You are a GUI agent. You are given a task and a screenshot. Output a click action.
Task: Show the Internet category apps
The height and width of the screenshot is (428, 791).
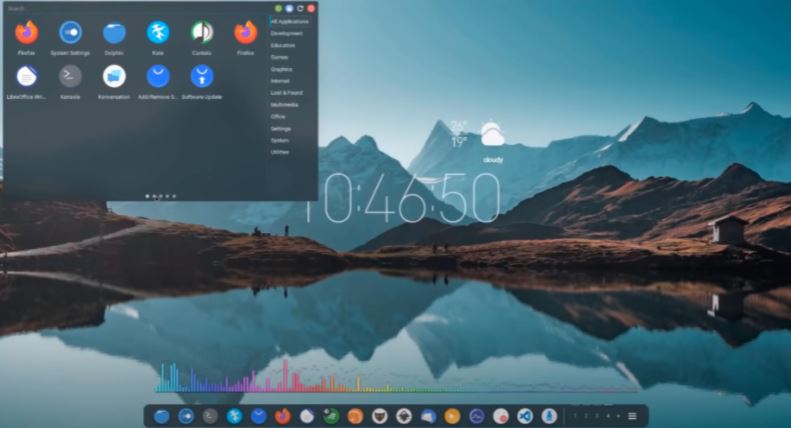tap(280, 81)
